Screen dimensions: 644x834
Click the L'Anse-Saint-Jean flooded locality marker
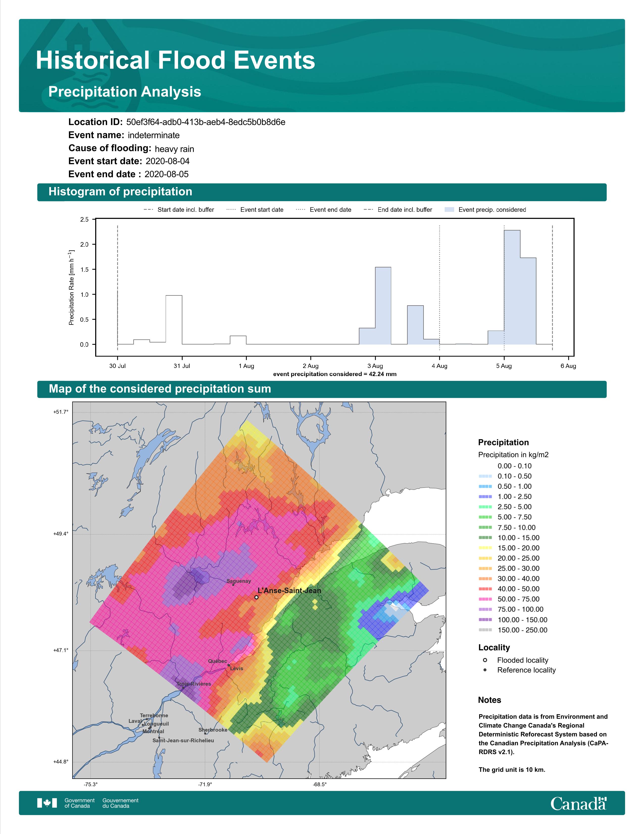(x=256, y=597)
